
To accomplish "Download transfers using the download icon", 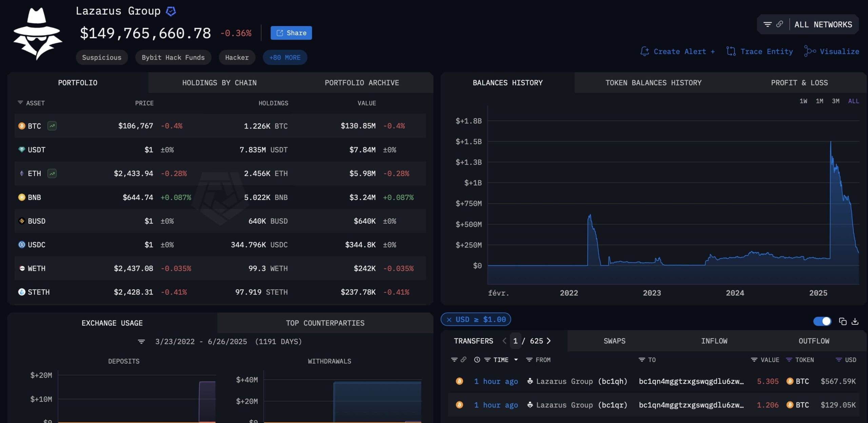I will tap(855, 321).
